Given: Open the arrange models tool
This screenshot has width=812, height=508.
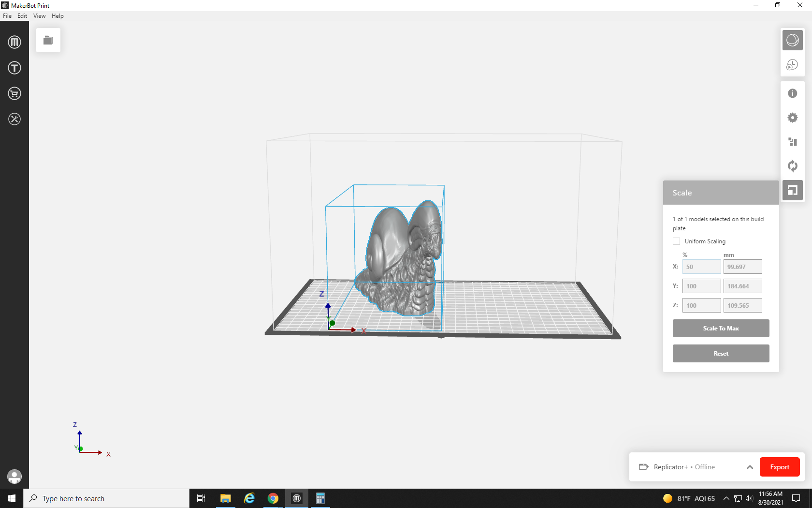Looking at the screenshot, I should tap(793, 142).
